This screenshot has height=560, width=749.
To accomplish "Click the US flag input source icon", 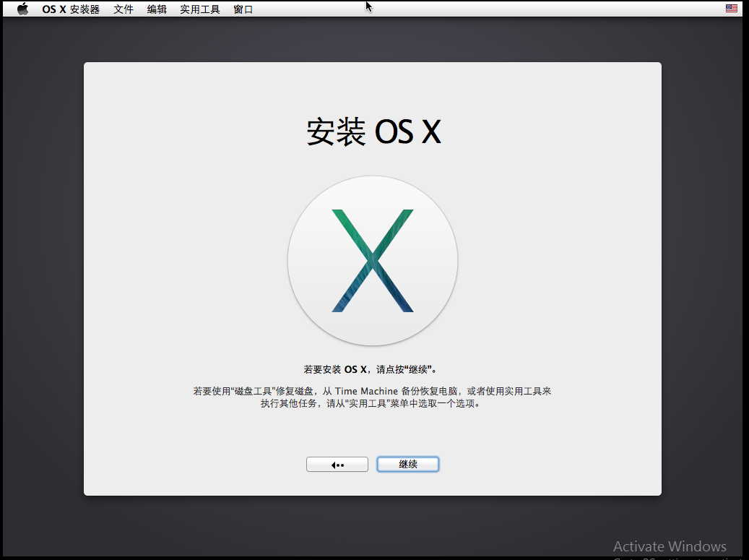I will pos(732,8).
